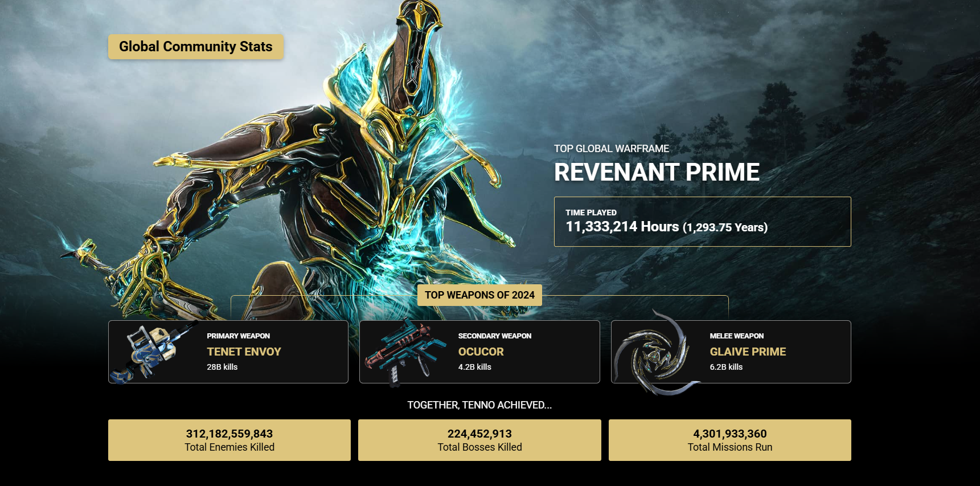Open the Primary Weapon card
The width and height of the screenshot is (980, 486).
228,352
